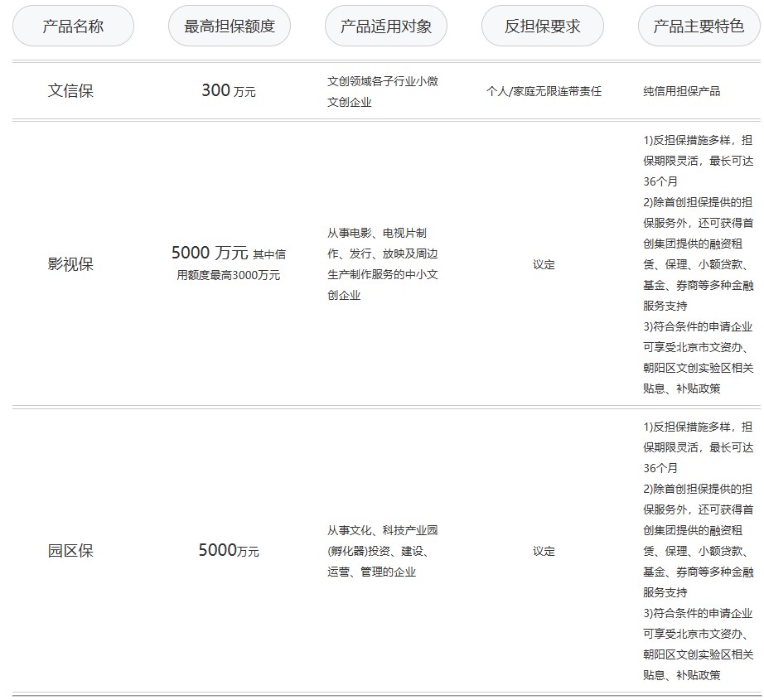Open the 影视保 product name

70,264
